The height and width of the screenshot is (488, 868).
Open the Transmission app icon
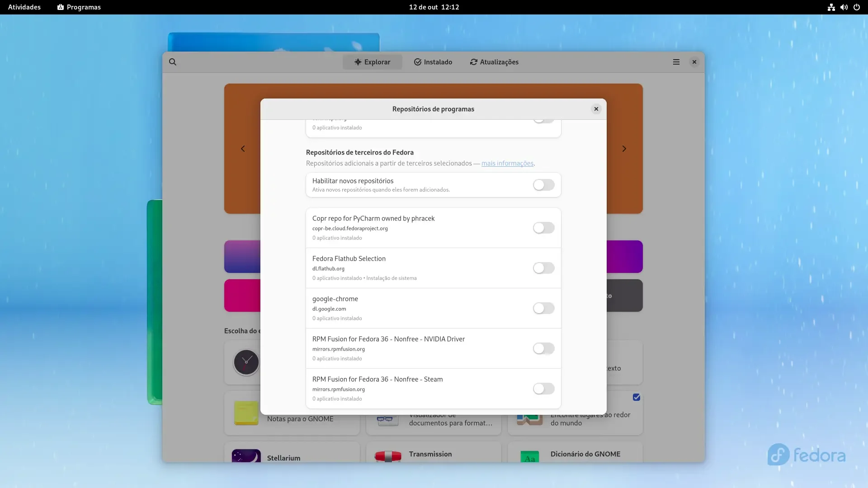click(388, 456)
